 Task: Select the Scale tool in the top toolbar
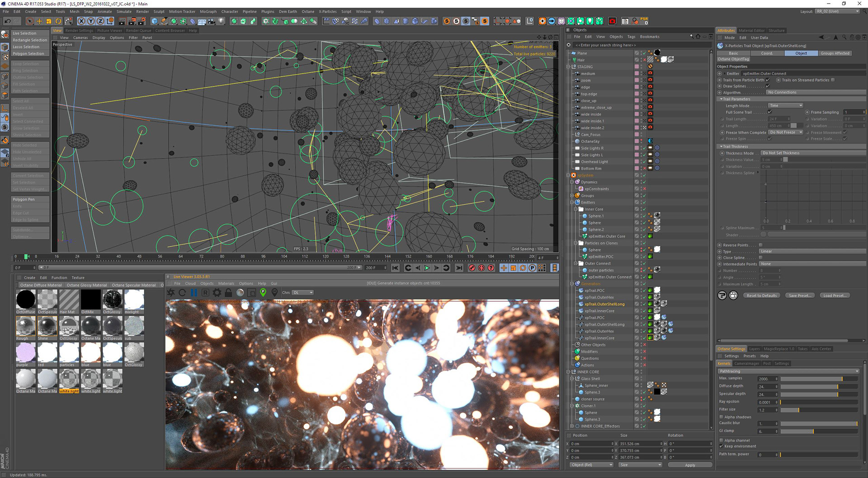[49, 21]
